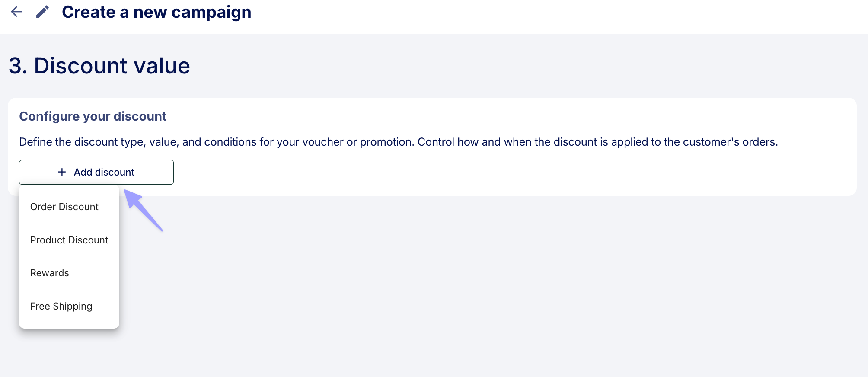
Task: Click the discount description paragraph text
Action: click(399, 142)
